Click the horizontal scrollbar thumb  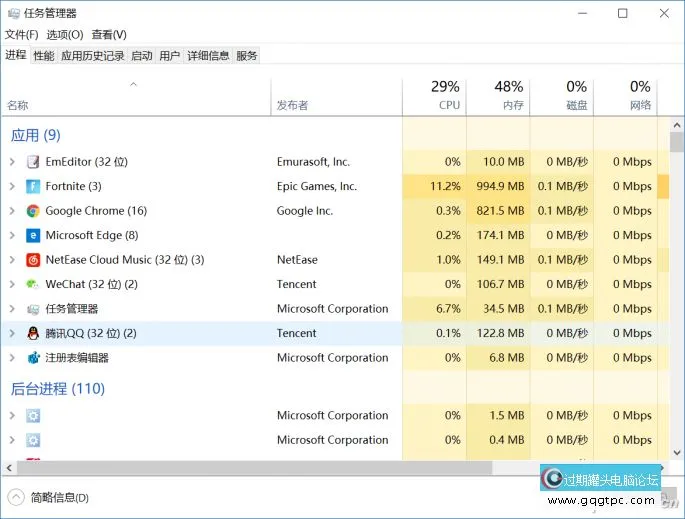(250, 468)
